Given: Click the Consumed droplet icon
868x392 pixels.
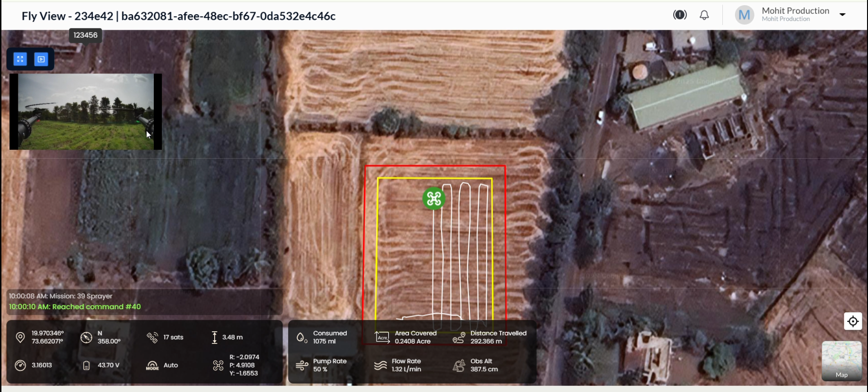Looking at the screenshot, I should 301,337.
